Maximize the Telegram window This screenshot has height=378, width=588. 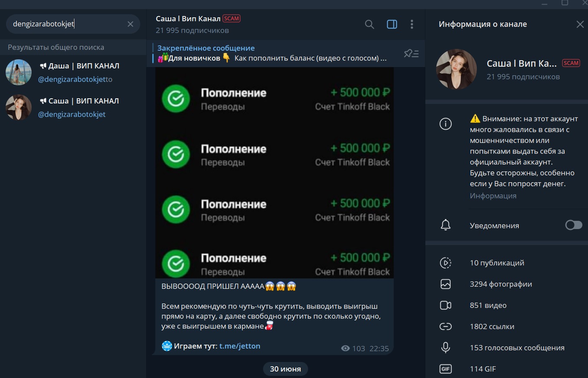(x=565, y=3)
